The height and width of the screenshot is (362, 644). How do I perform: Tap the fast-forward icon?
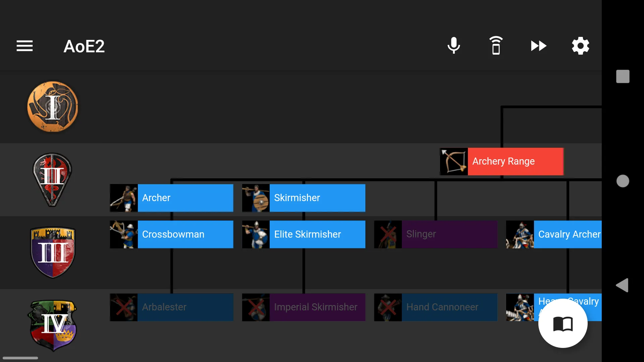point(538,46)
